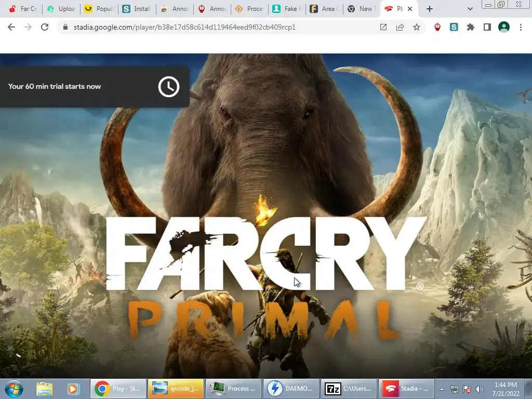
Task: Launch Windows Media Player from taskbar
Action: coord(73,389)
